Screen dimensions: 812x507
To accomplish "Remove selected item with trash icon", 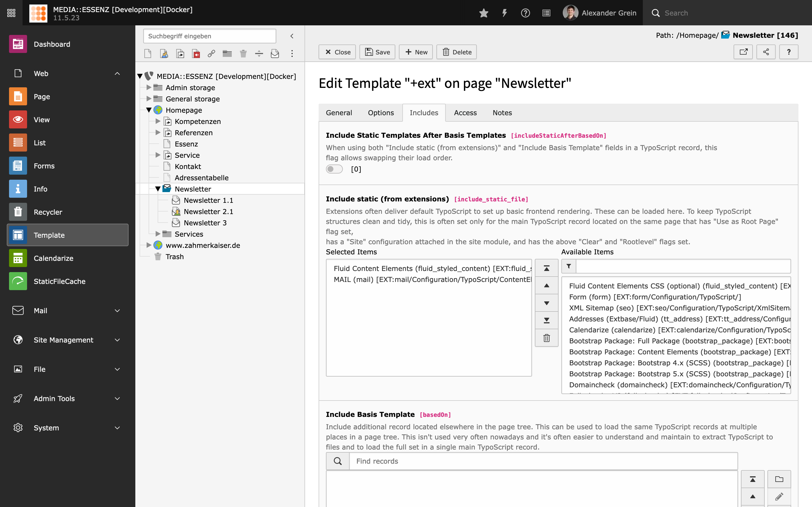I will tap(546, 338).
